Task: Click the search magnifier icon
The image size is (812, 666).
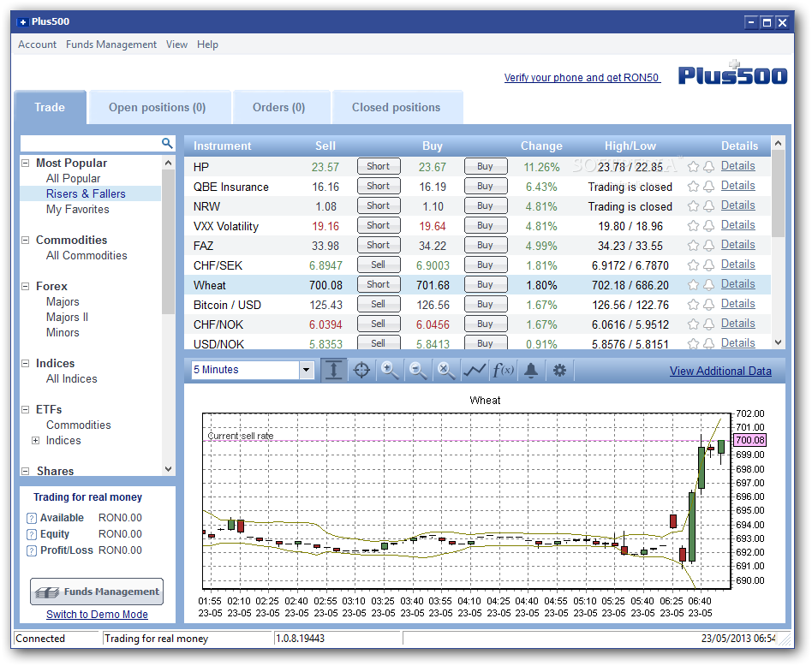Action: (167, 143)
